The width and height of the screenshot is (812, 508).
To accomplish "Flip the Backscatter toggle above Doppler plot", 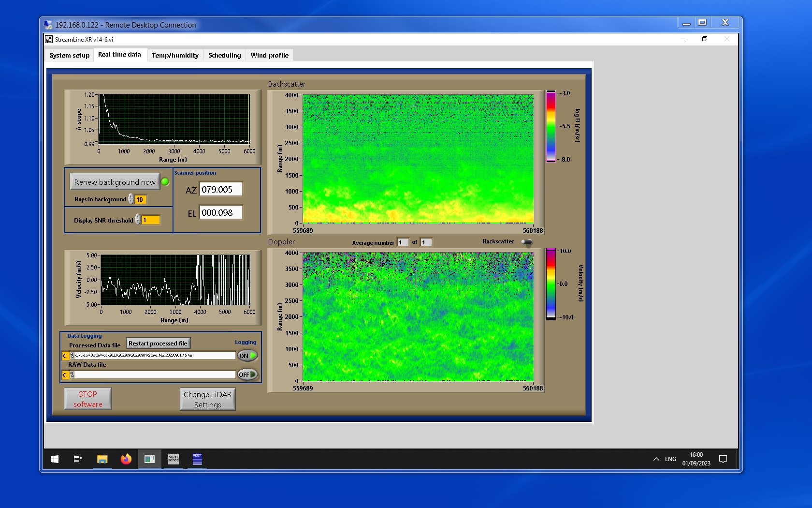I will [527, 242].
